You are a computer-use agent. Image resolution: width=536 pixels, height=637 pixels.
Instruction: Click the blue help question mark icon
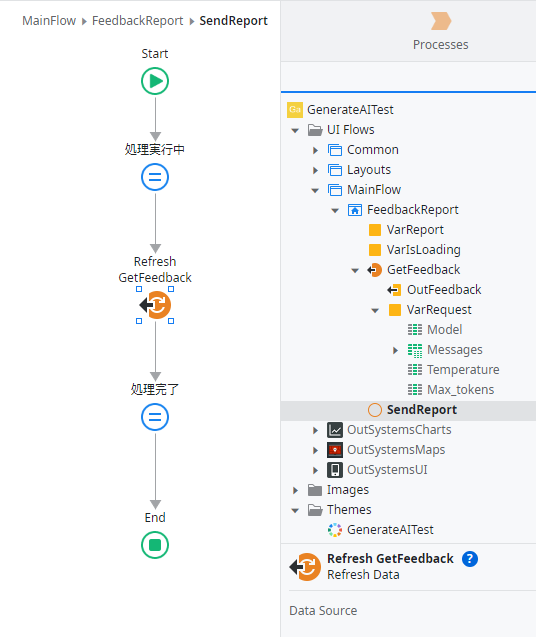[x=470, y=559]
